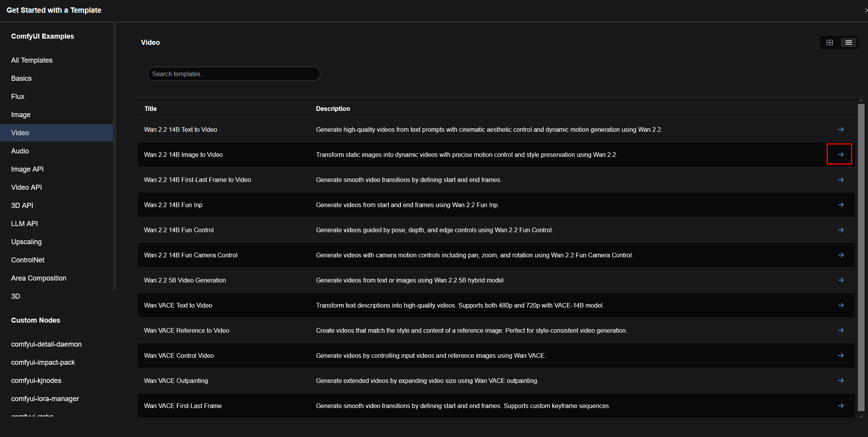
Task: Open comfyui-detail-daemon custom node templates
Action: coord(56,344)
